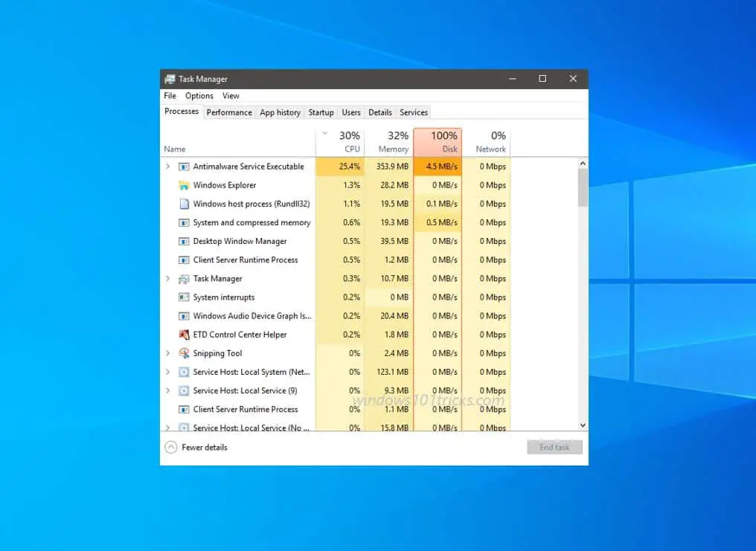
Task: Open the Options menu
Action: pos(199,95)
